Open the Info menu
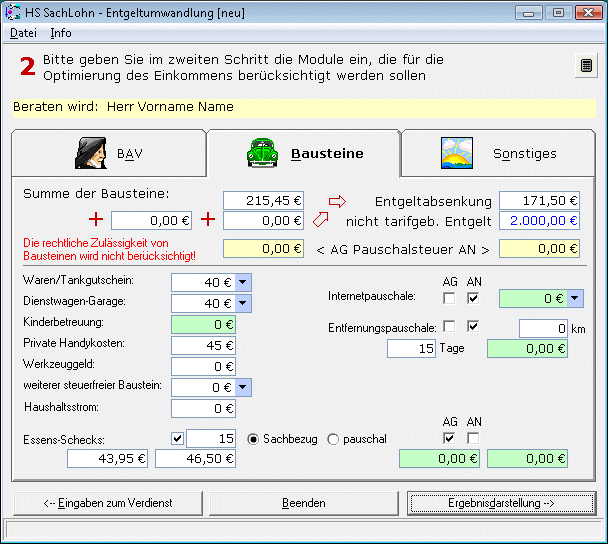Screen dimensions: 608x544 (x=61, y=33)
